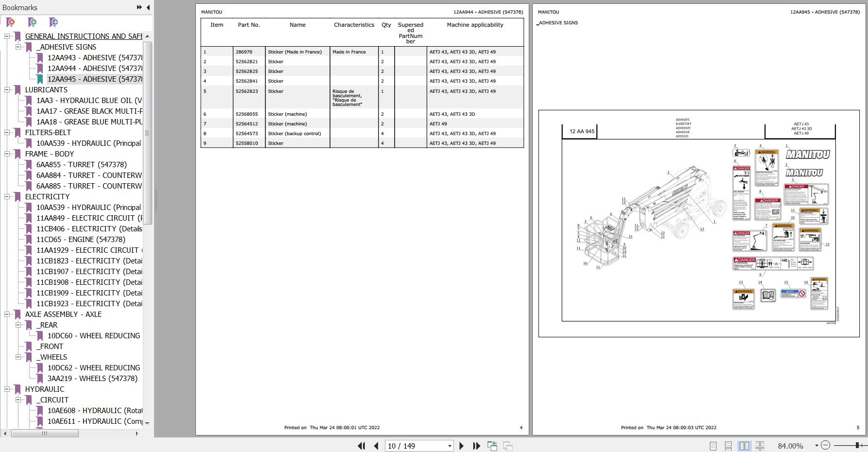
Task: Go to the next page
Action: point(461,446)
